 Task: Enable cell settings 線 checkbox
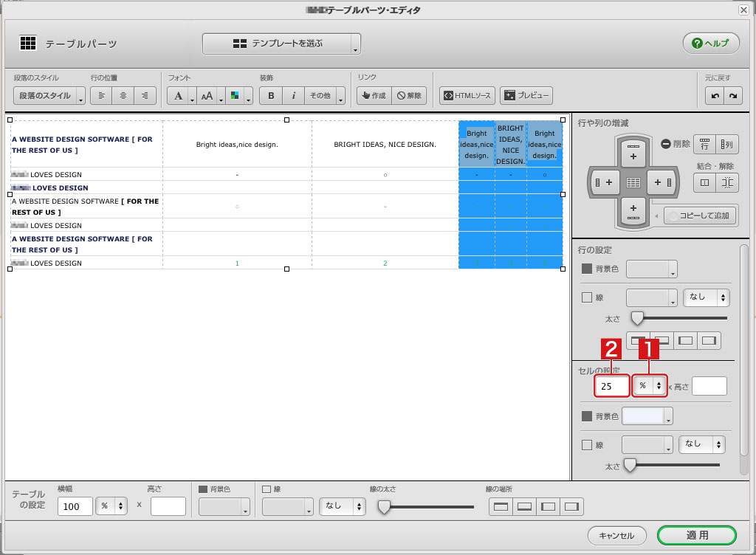tap(587, 445)
